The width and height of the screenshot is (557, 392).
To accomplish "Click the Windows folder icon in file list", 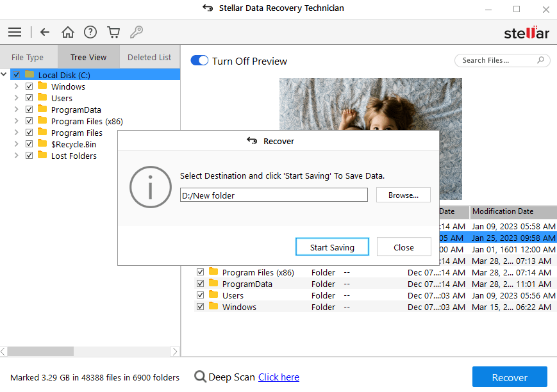I will [x=213, y=306].
